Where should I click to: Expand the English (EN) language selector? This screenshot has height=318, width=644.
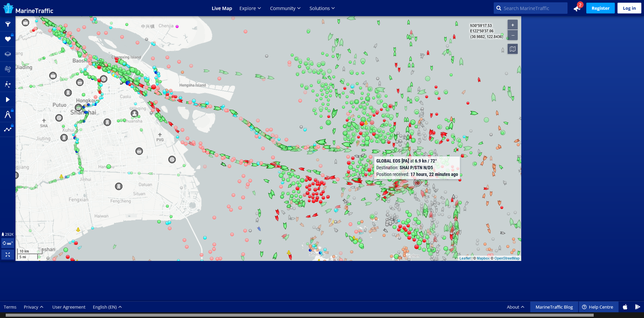tap(107, 307)
